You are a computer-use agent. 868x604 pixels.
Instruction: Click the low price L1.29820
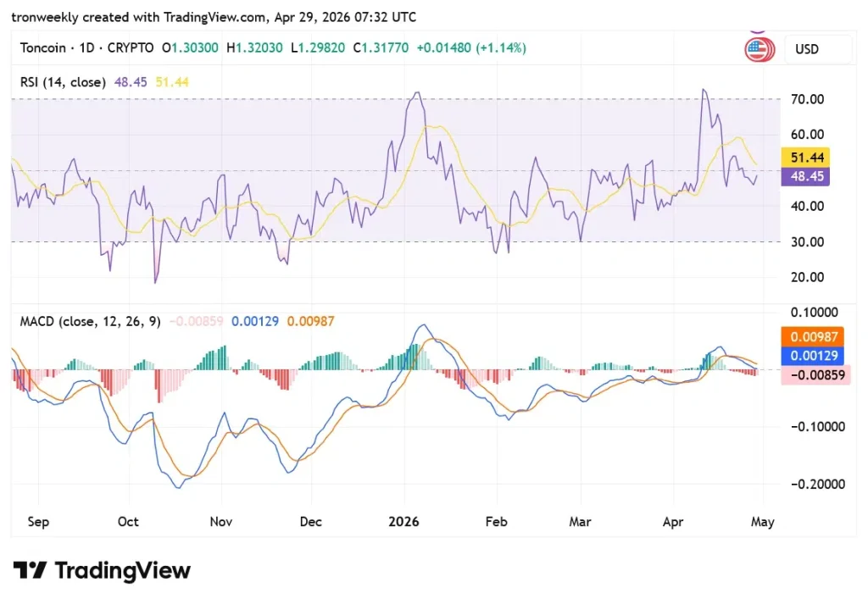[319, 48]
